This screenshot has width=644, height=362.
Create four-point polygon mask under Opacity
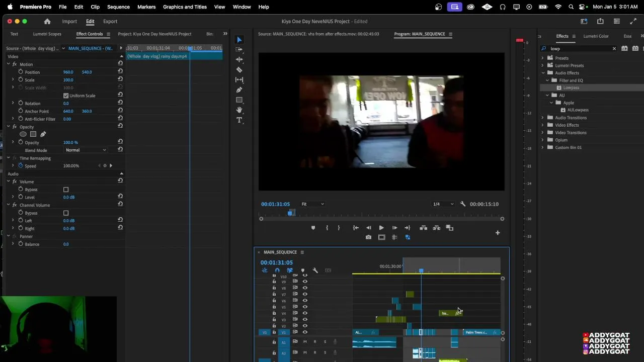[x=33, y=134]
